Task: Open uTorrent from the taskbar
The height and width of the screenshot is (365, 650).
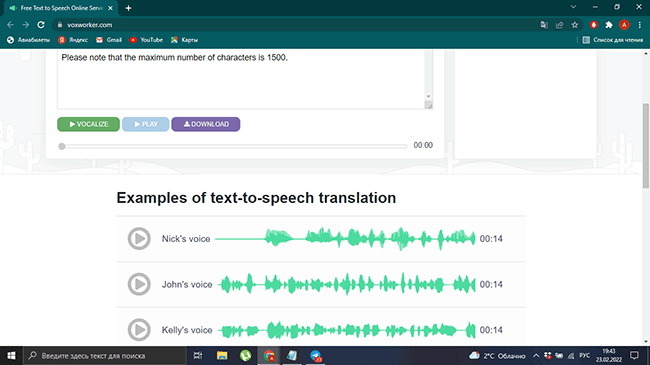Action: pyautogui.click(x=245, y=355)
